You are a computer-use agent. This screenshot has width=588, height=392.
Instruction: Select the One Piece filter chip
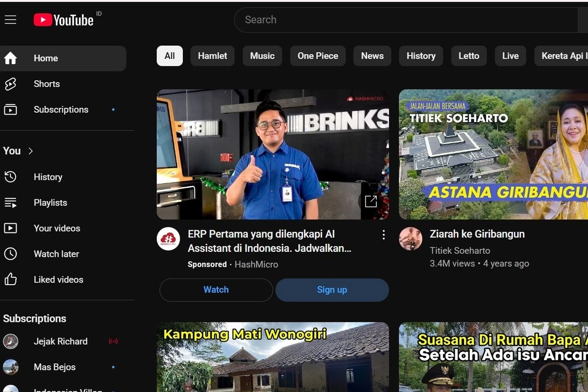[x=318, y=56]
